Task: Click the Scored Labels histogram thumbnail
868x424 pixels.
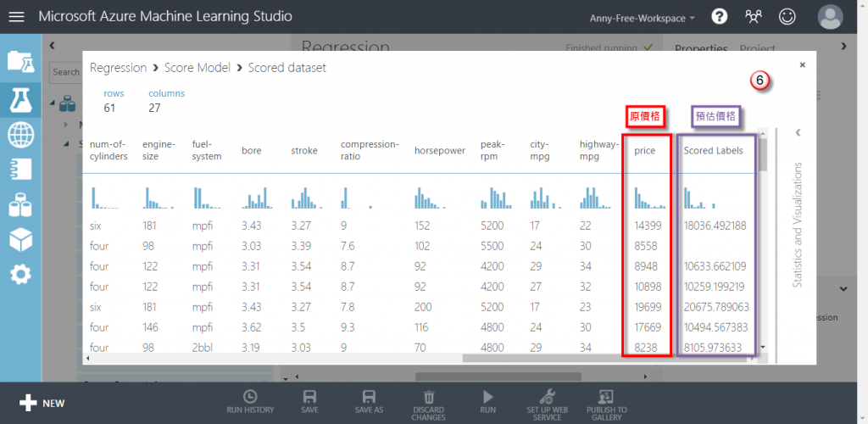Action: click(x=699, y=198)
